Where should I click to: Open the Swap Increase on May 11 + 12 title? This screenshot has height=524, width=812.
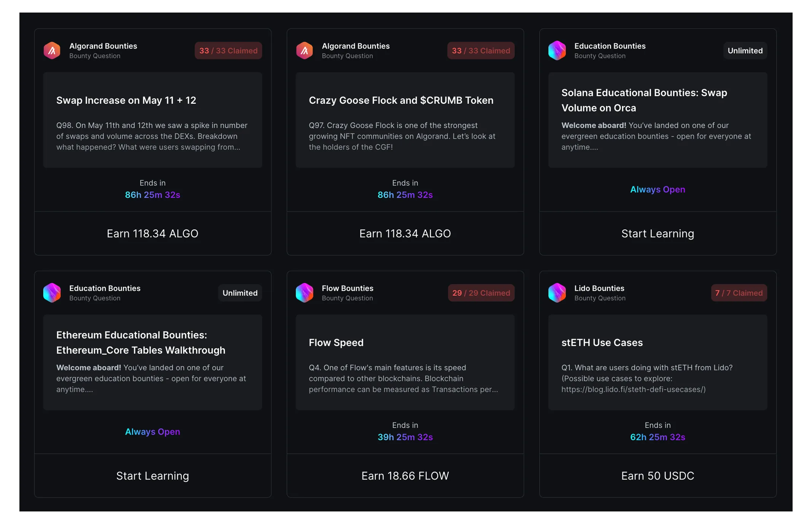[x=126, y=100]
